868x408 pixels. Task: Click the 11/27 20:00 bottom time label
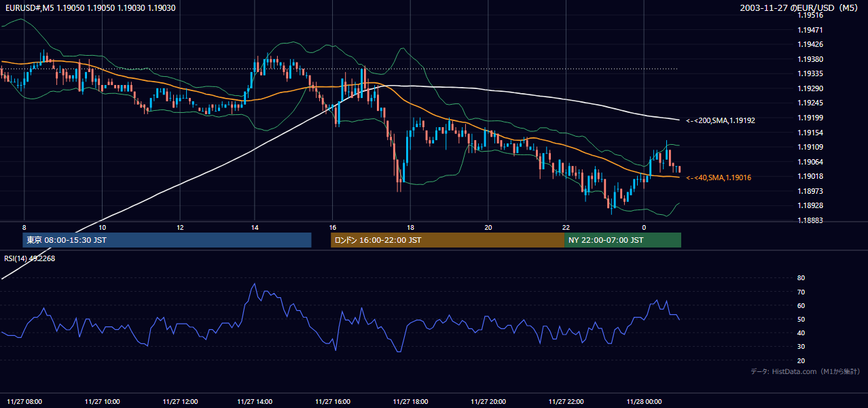tap(488, 402)
